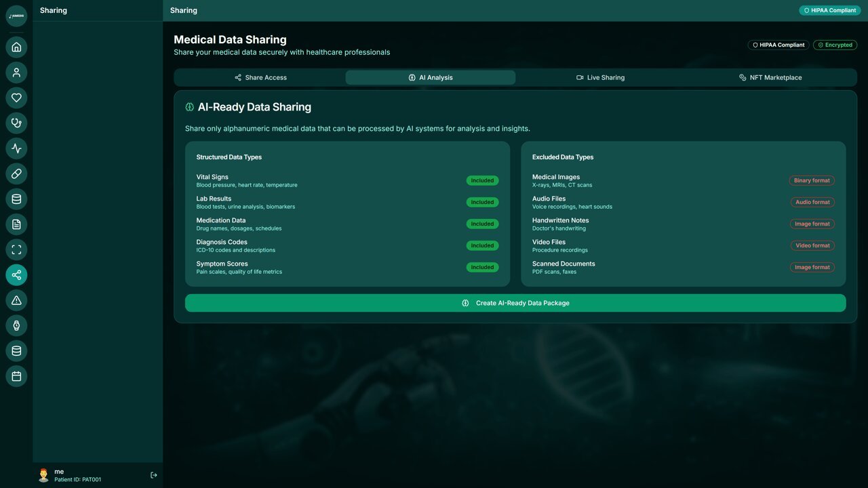Viewport: 868px width, 488px height.
Task: Select the heart health icon in sidebar
Action: (16, 98)
